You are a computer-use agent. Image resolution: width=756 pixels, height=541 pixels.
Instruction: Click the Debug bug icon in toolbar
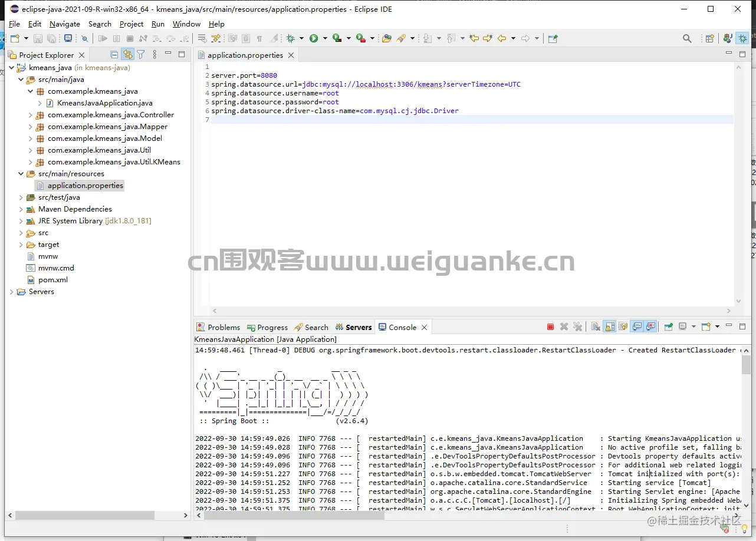(x=290, y=38)
